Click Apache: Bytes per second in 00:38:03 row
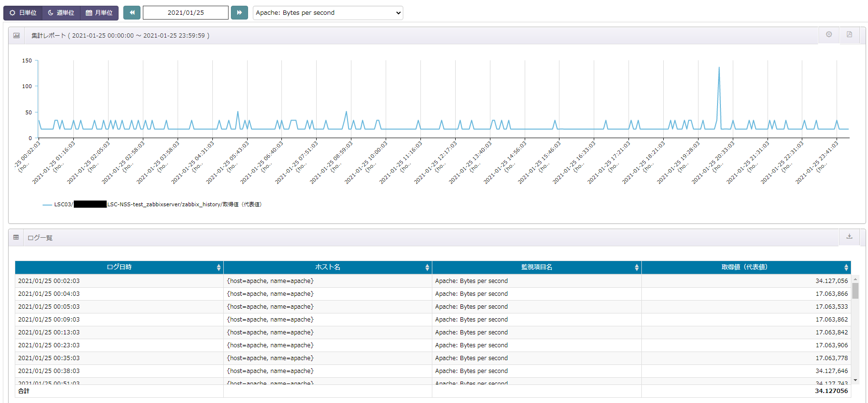Image resolution: width=868 pixels, height=403 pixels. pos(471,371)
